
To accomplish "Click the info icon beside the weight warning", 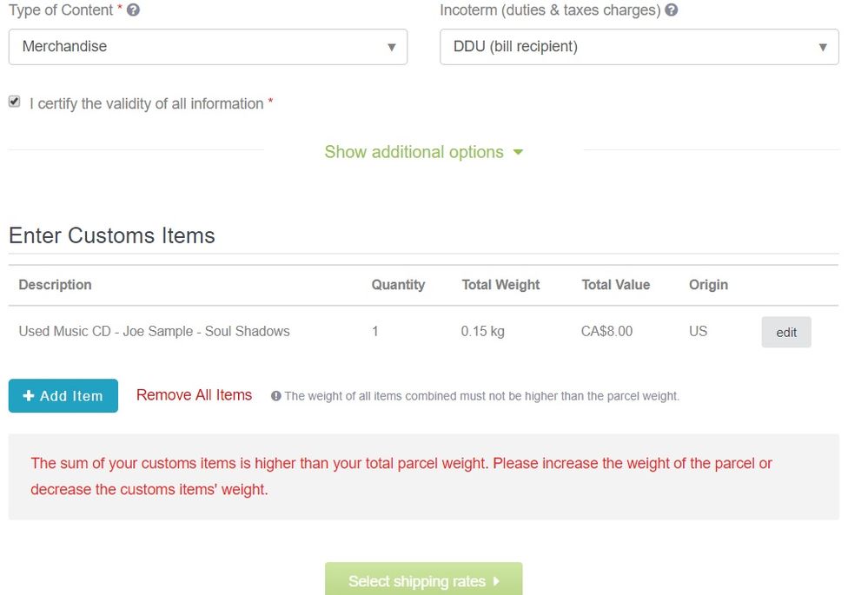I will pos(276,396).
